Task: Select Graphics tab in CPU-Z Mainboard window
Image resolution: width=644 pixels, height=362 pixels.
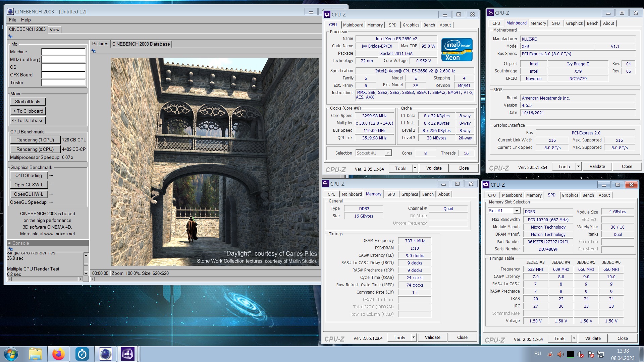Action: click(574, 23)
